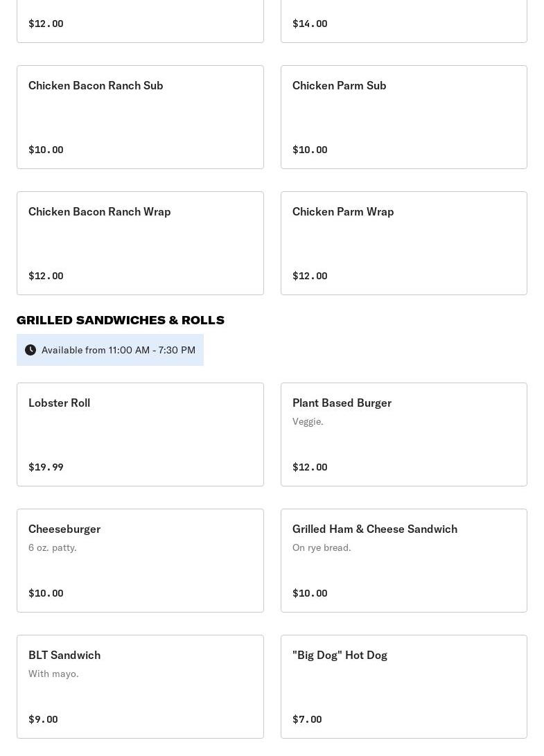544x756 pixels.
Task: Click the On rye bread description
Action: click(x=322, y=547)
